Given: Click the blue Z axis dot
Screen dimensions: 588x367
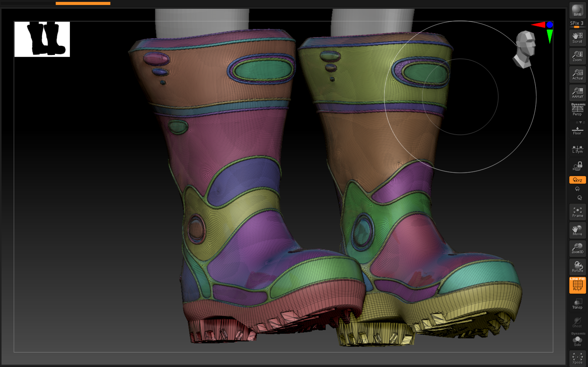Looking at the screenshot, I should 549,25.
